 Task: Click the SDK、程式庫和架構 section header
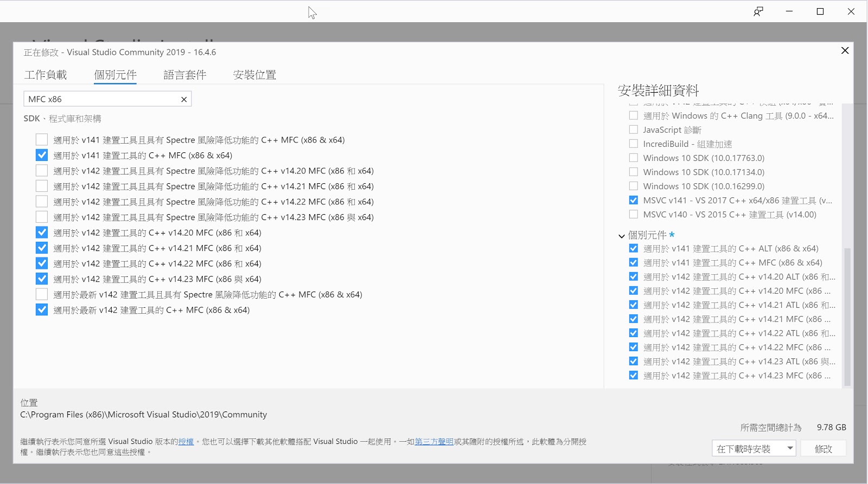(62, 119)
